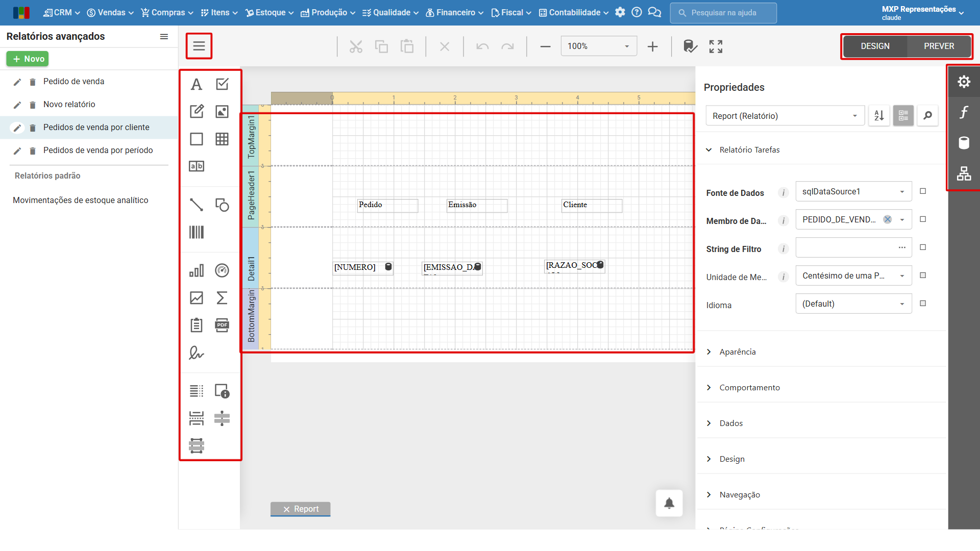
Task: Open the Field List database panel
Action: (x=964, y=143)
